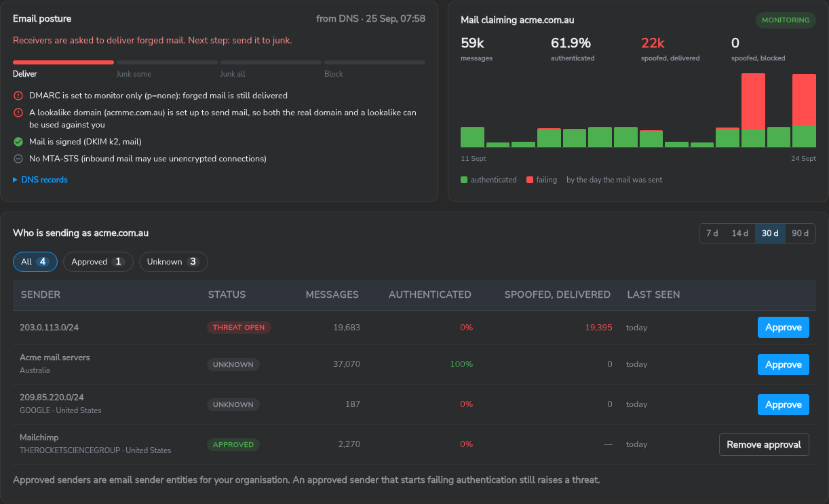This screenshot has height=504, width=829.
Task: Click the THREAT OPEN status badge
Action: (239, 328)
